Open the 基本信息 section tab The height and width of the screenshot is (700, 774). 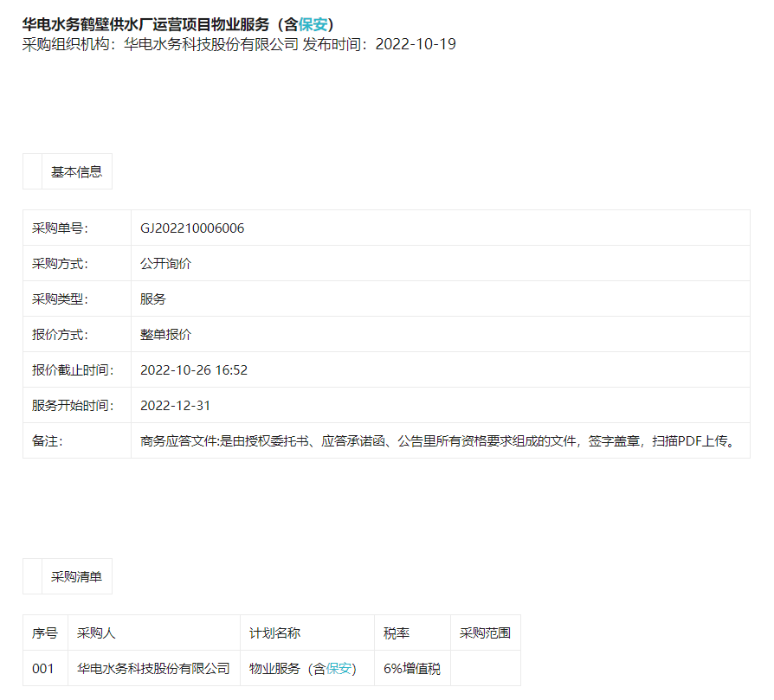[76, 171]
